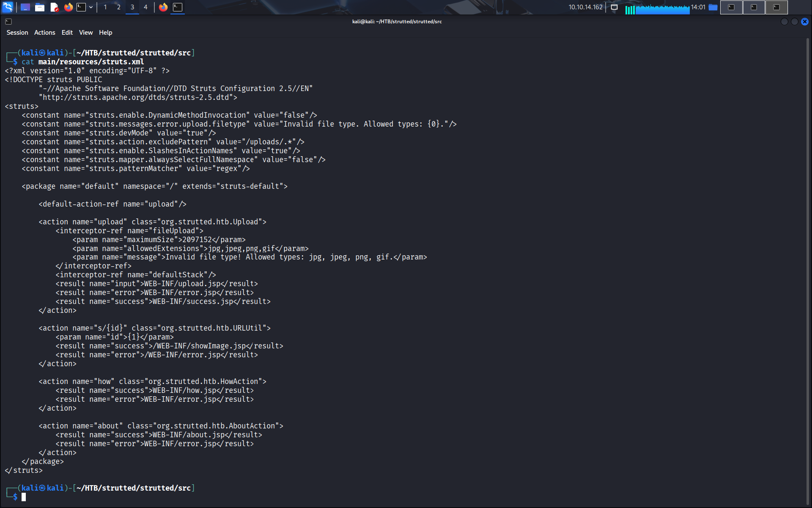Image resolution: width=812 pixels, height=508 pixels.
Task: Launch the text editor from panel
Action: point(54,7)
